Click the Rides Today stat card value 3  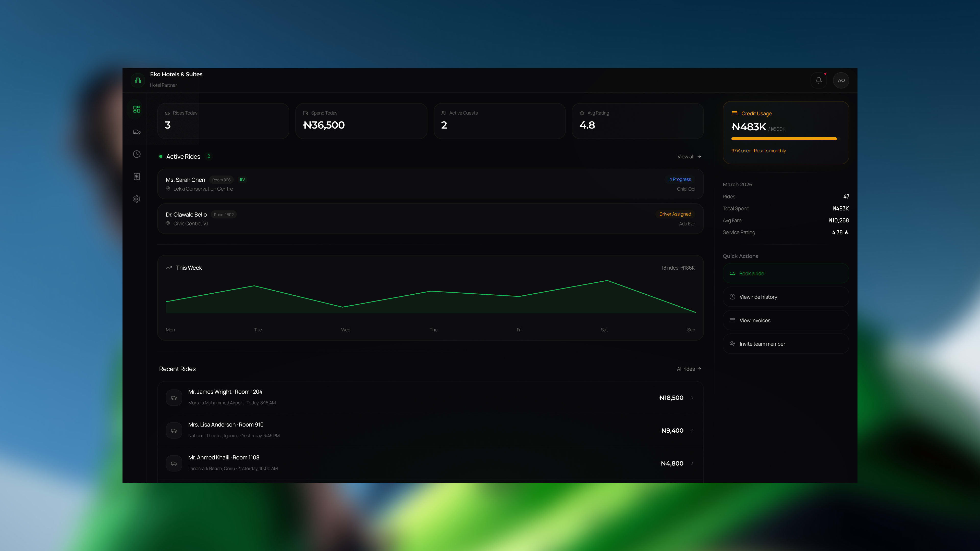click(168, 125)
